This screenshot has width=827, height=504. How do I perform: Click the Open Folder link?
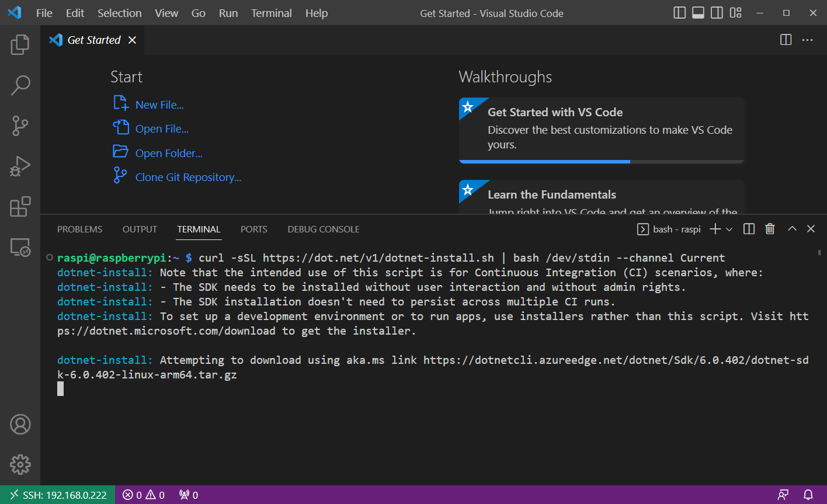[169, 153]
